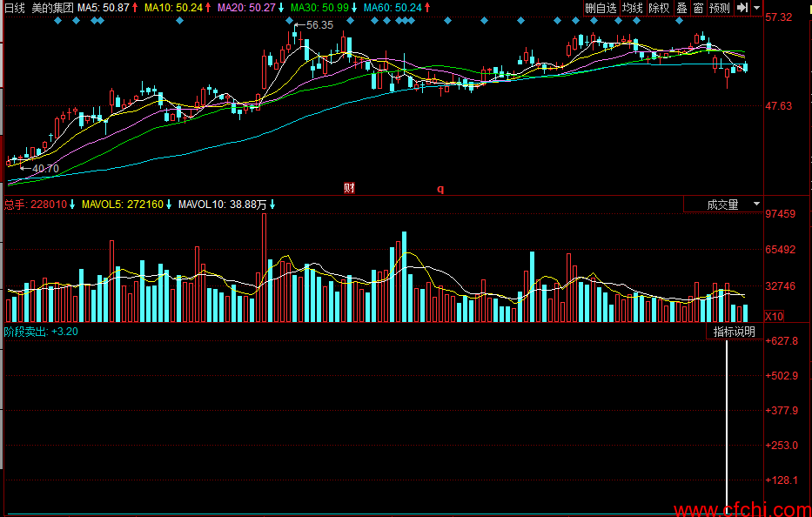The width and height of the screenshot is (812, 517).
Task: Click the tallest red volume bar
Action: coord(264,268)
